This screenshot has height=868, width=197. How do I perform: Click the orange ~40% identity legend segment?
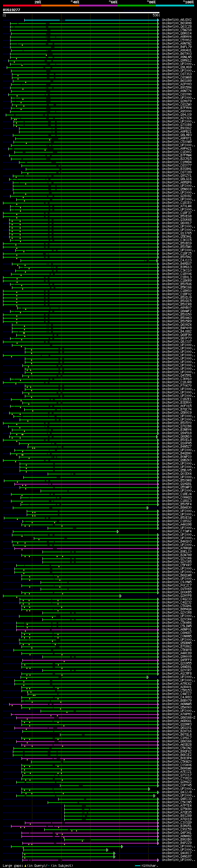coord(60,6)
